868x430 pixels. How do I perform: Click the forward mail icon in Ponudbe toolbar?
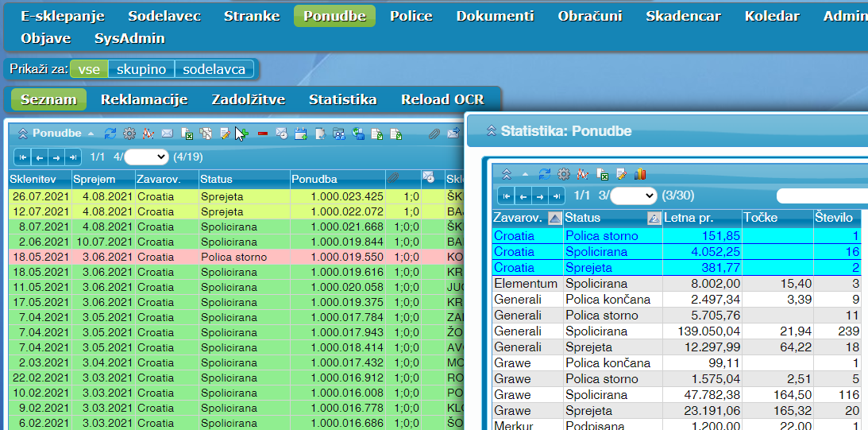pos(453,133)
